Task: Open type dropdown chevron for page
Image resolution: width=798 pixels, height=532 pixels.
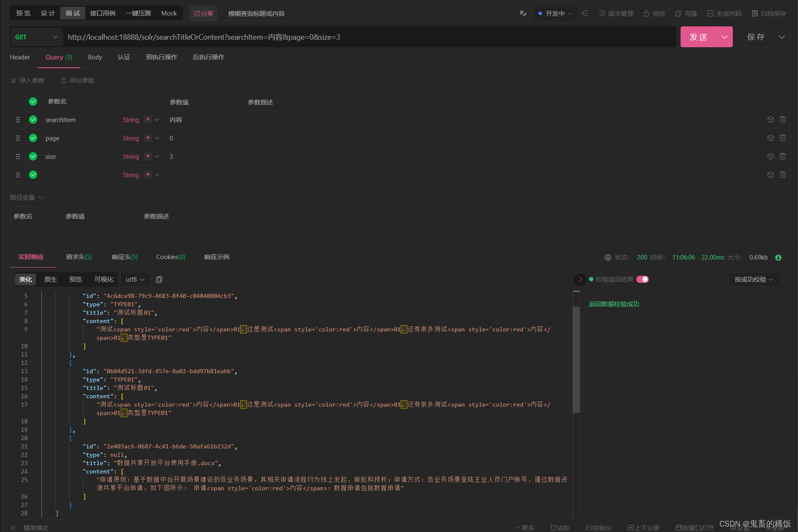Action: point(157,138)
